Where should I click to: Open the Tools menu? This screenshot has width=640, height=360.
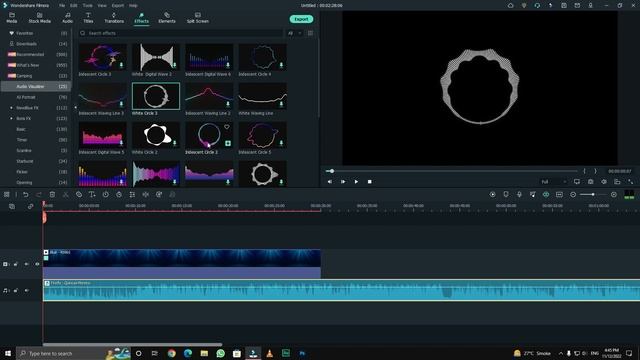point(87,6)
